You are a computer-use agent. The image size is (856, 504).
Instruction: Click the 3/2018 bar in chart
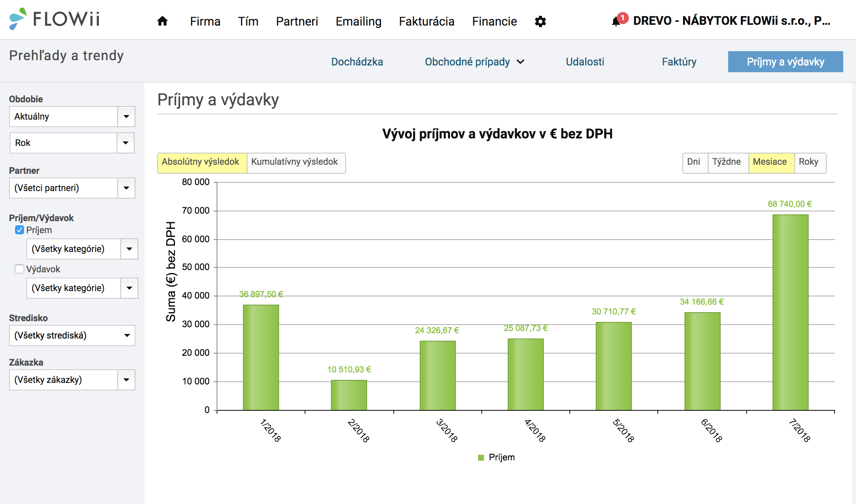click(x=438, y=375)
